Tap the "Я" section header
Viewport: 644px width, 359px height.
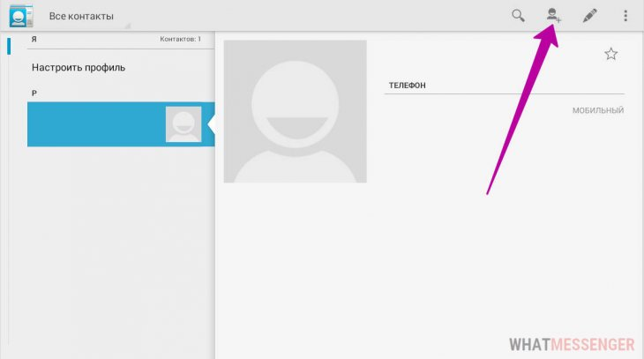34,39
